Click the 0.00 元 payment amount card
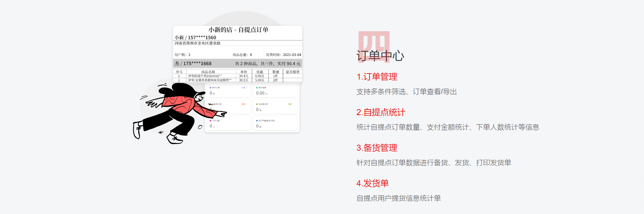Screen dimensions: 644x214 click(x=275, y=91)
